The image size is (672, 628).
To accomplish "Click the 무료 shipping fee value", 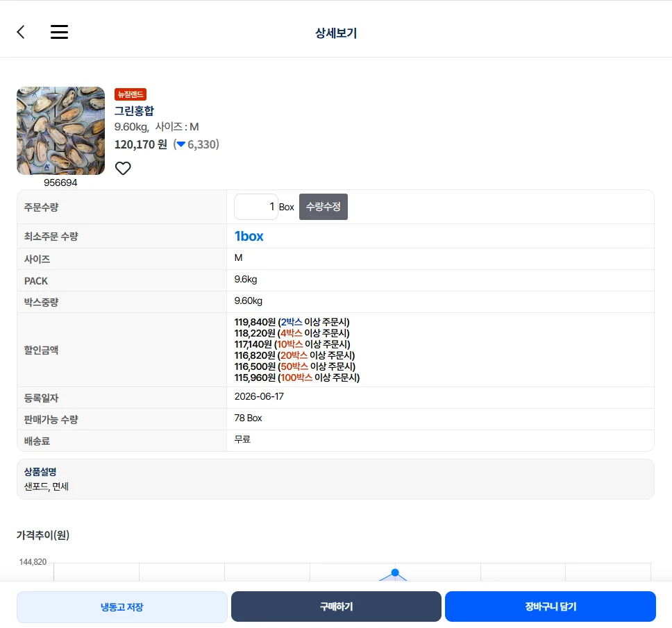I will (242, 439).
